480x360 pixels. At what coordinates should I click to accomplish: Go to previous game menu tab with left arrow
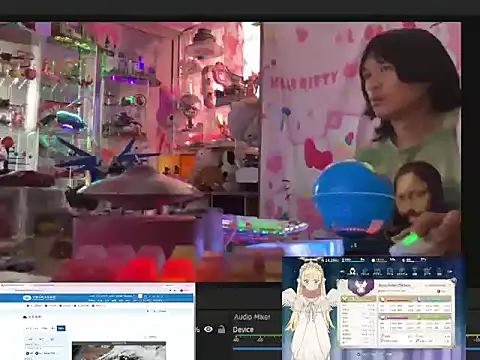(x=342, y=272)
